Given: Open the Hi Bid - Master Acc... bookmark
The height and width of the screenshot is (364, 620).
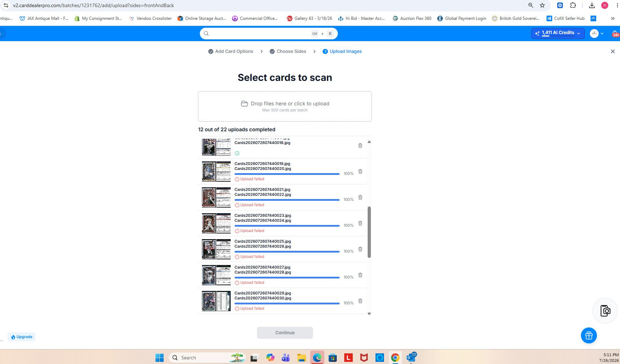Looking at the screenshot, I should (x=362, y=18).
